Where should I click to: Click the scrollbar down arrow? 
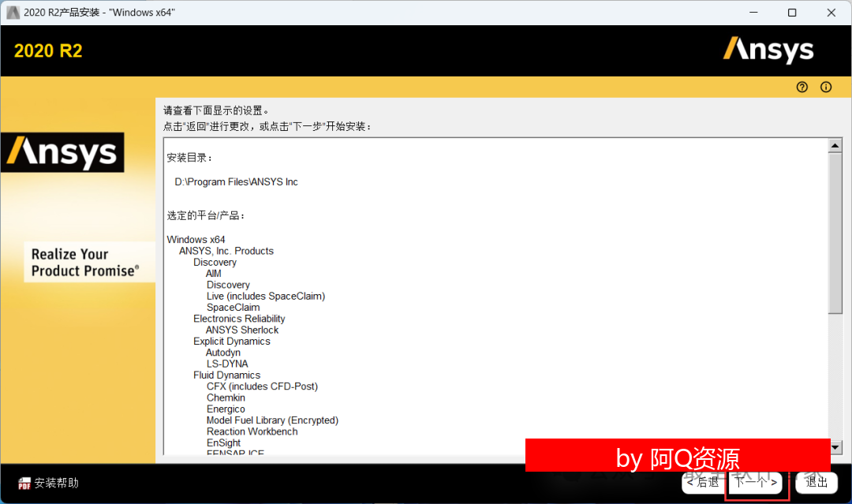(836, 447)
